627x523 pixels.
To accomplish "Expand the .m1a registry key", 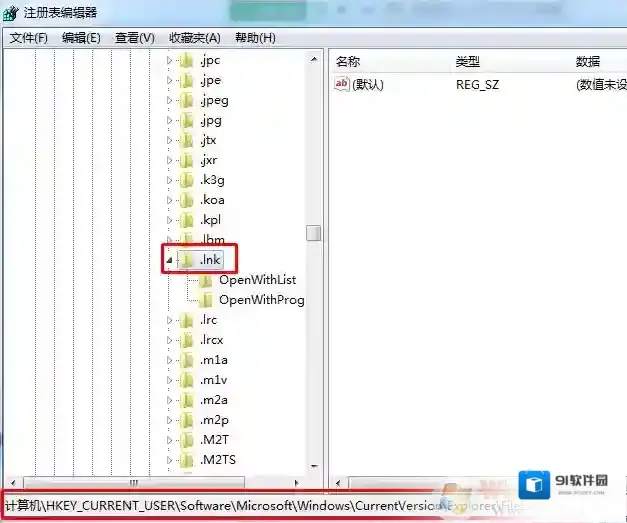I will click(170, 360).
